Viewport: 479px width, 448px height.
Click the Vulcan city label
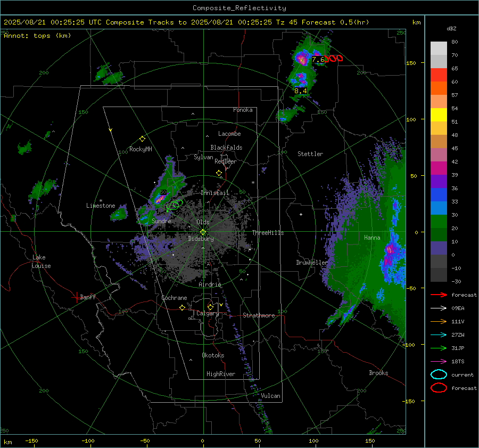click(270, 396)
